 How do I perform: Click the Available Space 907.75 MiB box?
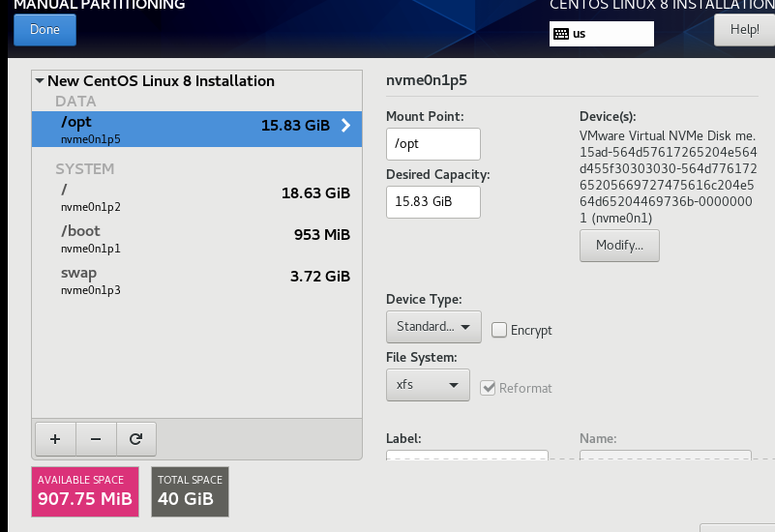(85, 491)
